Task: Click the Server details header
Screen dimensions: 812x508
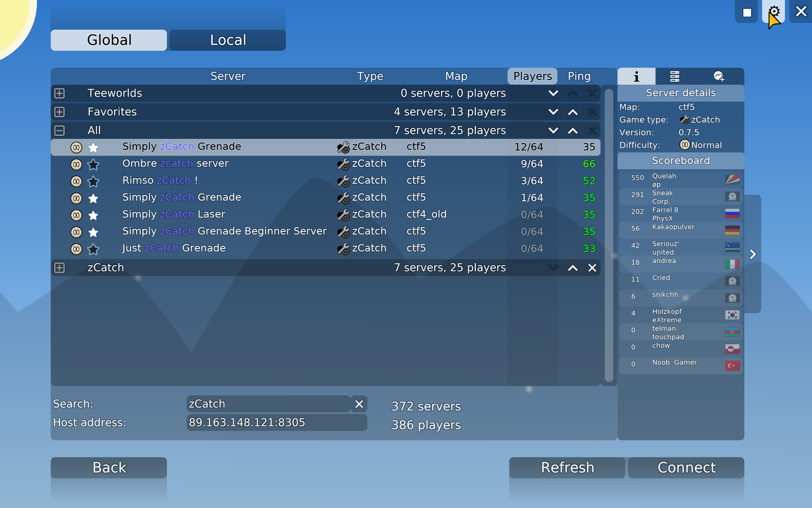Action: (680, 93)
